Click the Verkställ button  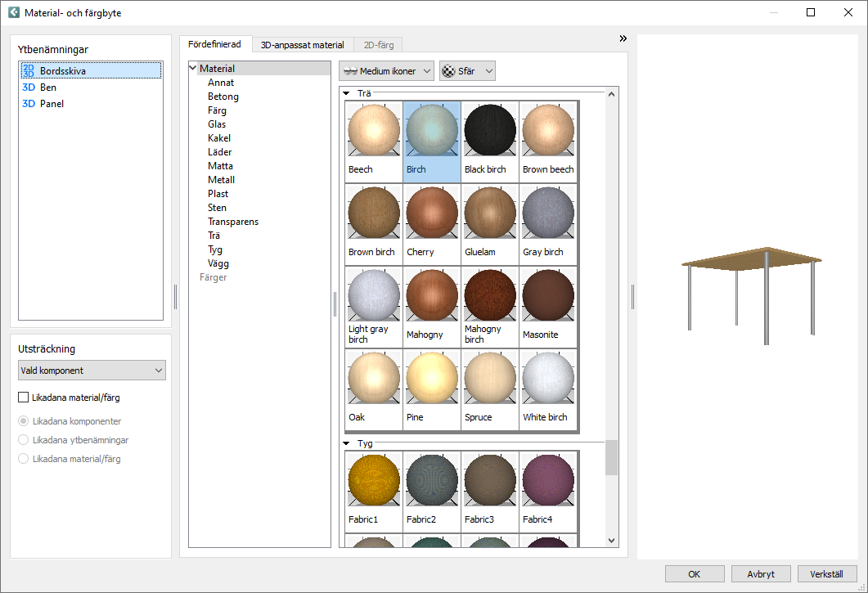pos(826,574)
